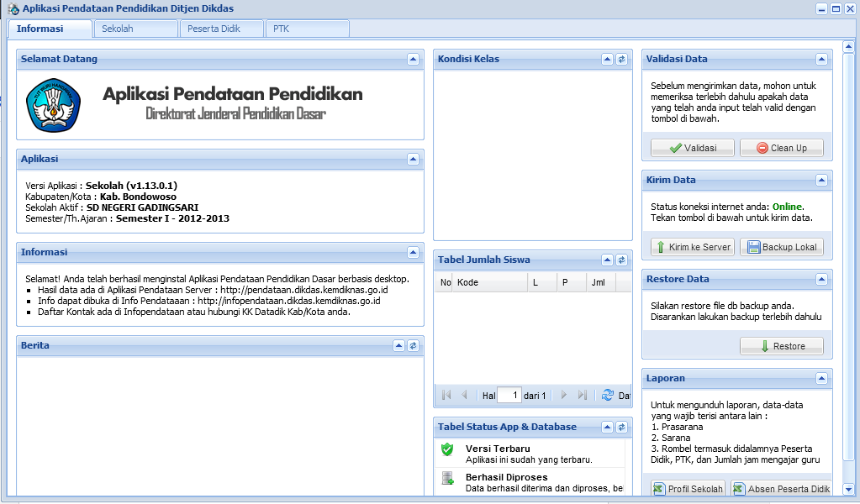The height and width of the screenshot is (504, 860).
Task: Switch to the Sekolah tab
Action: (x=135, y=29)
